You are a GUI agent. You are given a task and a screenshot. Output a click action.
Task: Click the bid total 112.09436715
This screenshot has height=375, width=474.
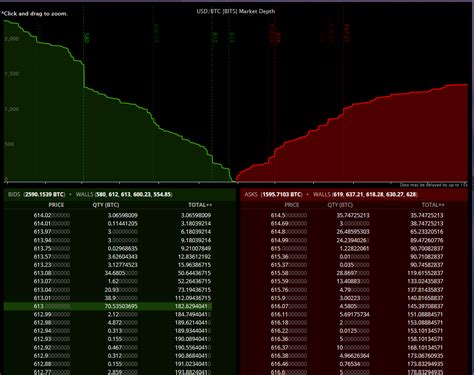(x=193, y=298)
